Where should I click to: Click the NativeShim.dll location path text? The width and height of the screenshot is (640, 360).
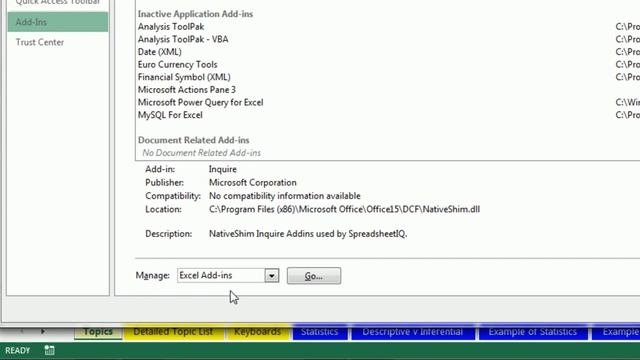tap(344, 209)
